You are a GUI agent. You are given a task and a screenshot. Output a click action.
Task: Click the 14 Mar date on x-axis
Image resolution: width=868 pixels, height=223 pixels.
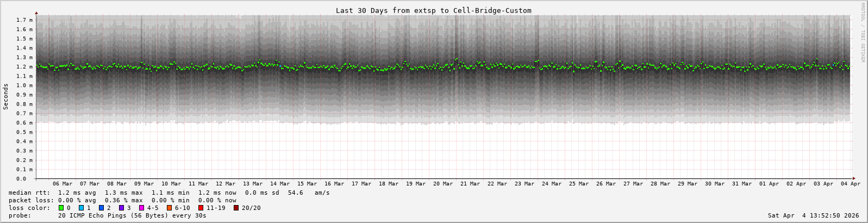pos(280,184)
